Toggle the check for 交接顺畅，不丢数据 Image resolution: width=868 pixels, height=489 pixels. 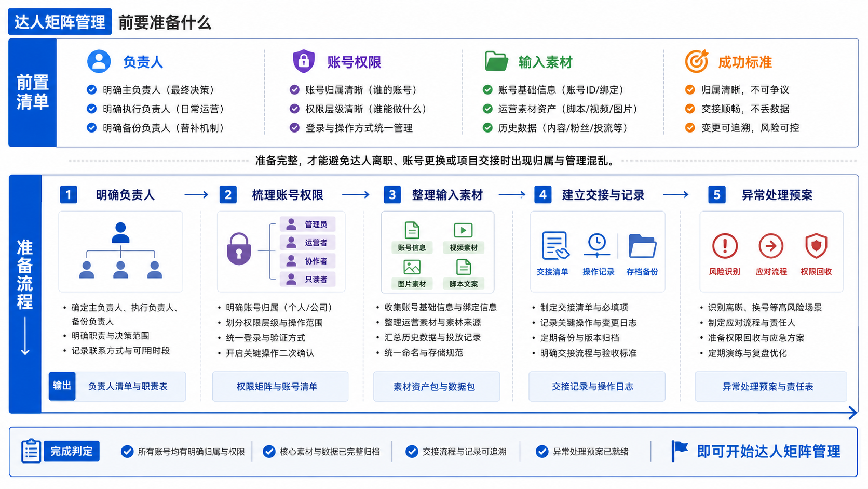click(x=690, y=109)
